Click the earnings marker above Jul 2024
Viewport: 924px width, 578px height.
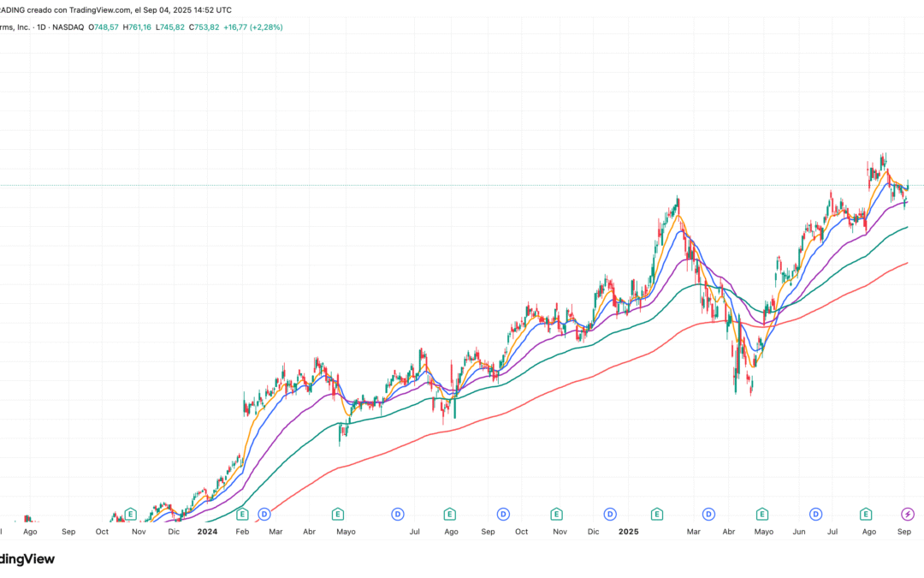click(449, 515)
